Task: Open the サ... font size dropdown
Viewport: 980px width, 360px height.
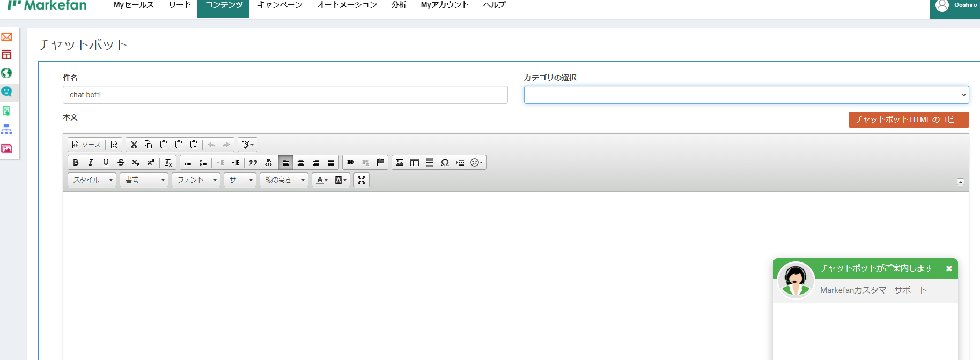Action: click(240, 180)
